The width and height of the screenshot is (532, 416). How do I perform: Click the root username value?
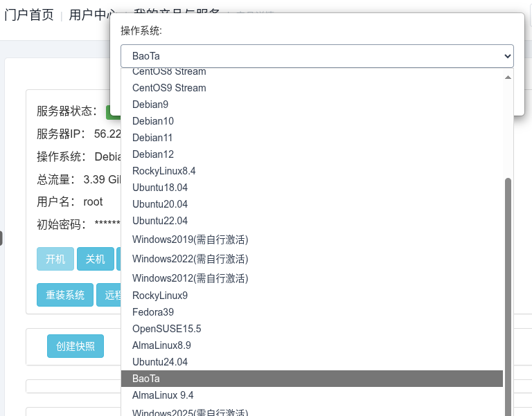[93, 201]
